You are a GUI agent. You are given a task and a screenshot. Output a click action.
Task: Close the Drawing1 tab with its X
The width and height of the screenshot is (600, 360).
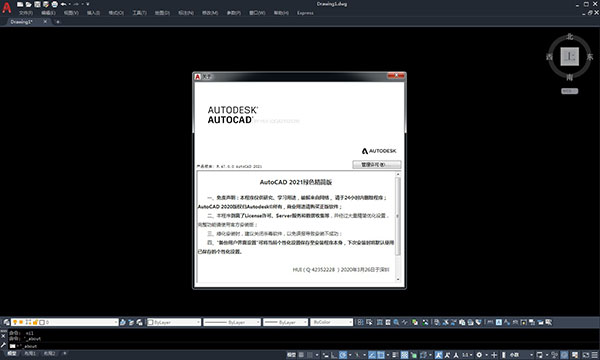45,22
